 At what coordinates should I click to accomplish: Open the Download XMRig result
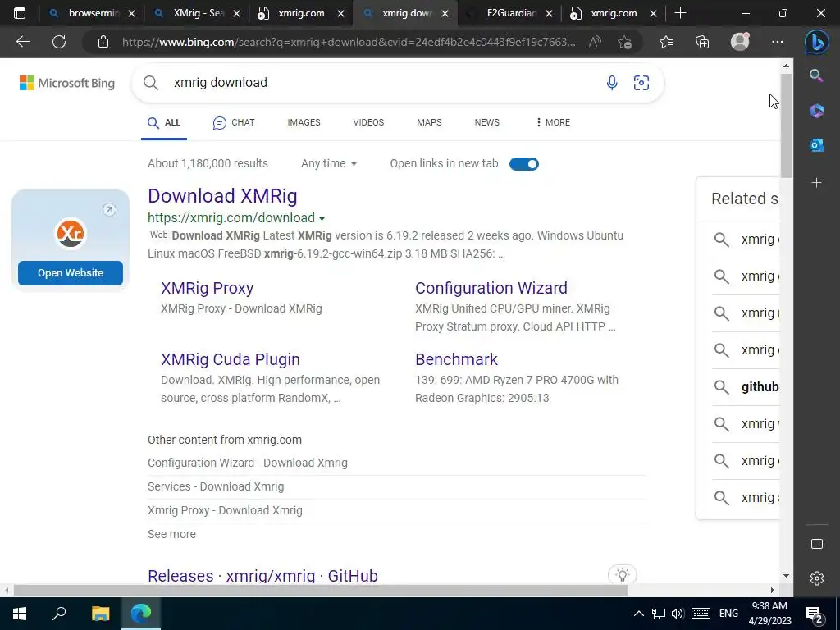[x=222, y=196]
